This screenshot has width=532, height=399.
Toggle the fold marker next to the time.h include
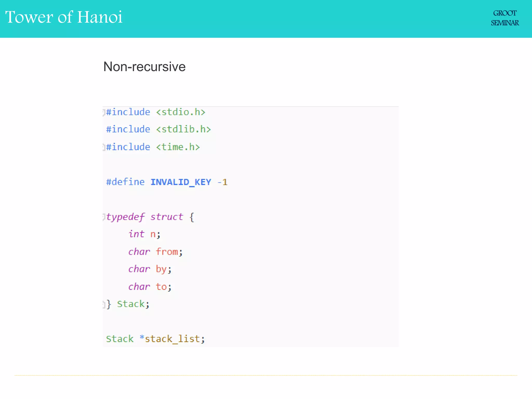point(104,147)
